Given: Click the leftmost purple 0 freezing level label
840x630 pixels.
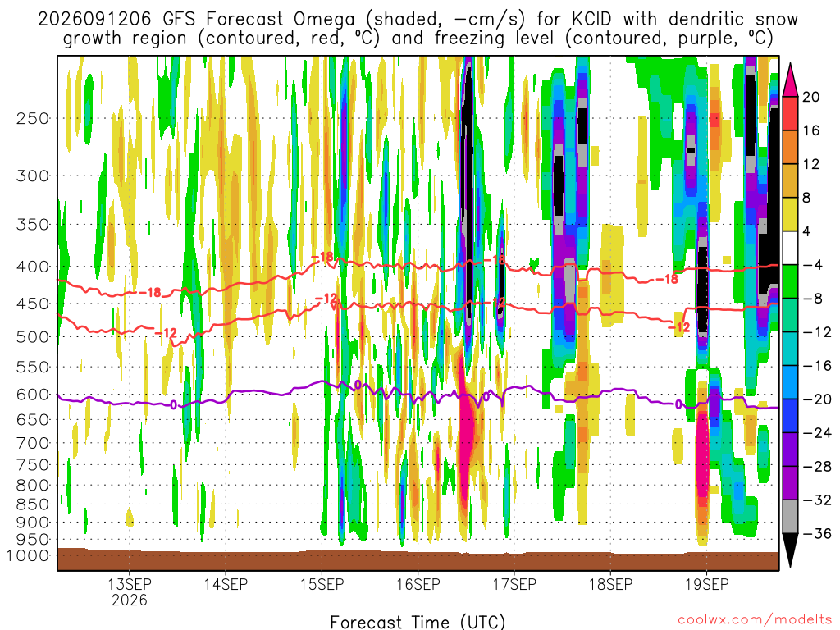Looking at the screenshot, I should tap(173, 405).
